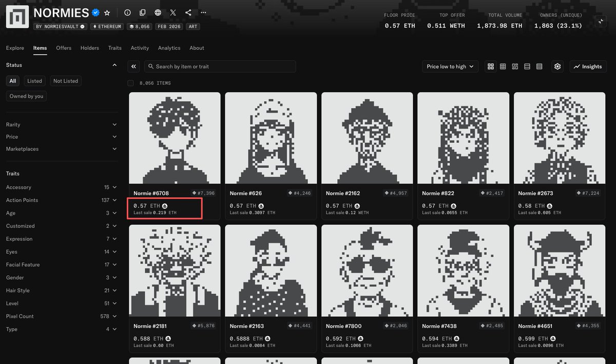This screenshot has height=364, width=616.
Task: Collapse the filter sidebar with double-chevron button
Action: click(x=134, y=66)
